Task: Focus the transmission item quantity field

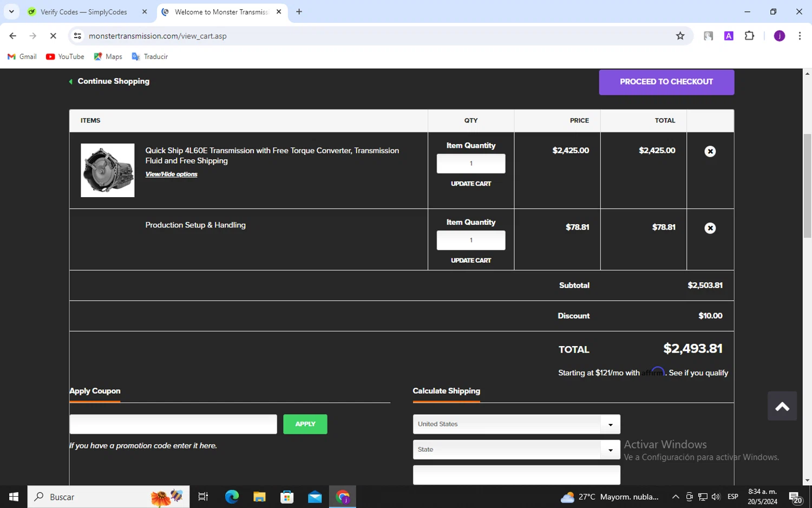Action: coord(471,164)
